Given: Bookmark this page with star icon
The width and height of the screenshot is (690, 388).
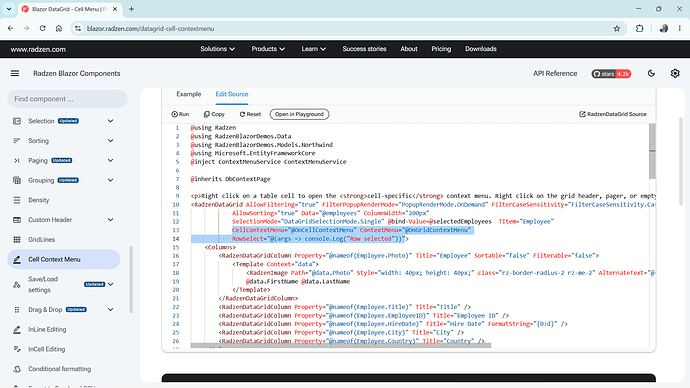Looking at the screenshot, I should coord(617,29).
